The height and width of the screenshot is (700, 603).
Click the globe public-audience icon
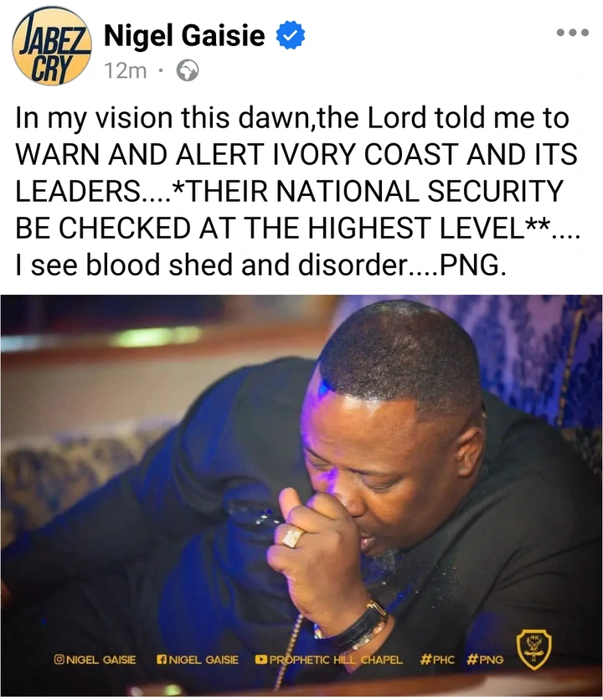pyautogui.click(x=188, y=70)
